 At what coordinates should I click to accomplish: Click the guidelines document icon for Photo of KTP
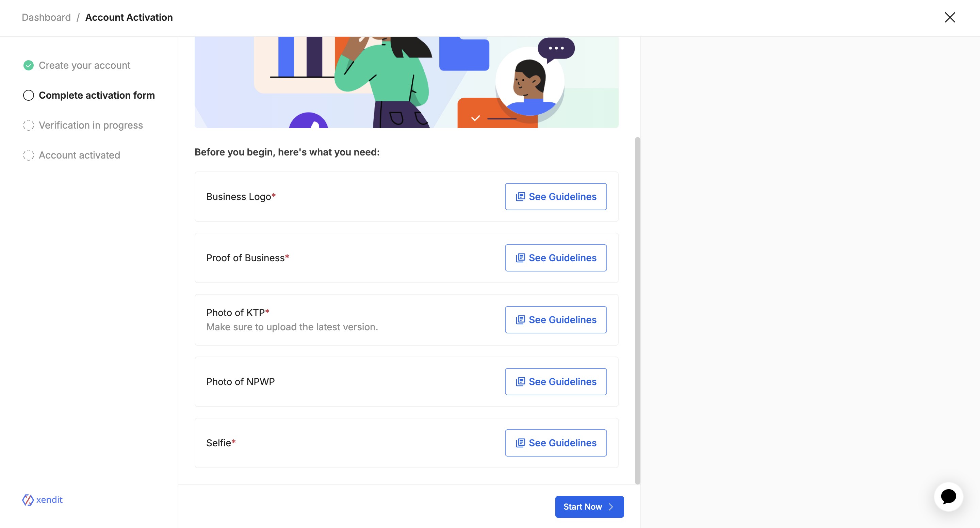(520, 320)
